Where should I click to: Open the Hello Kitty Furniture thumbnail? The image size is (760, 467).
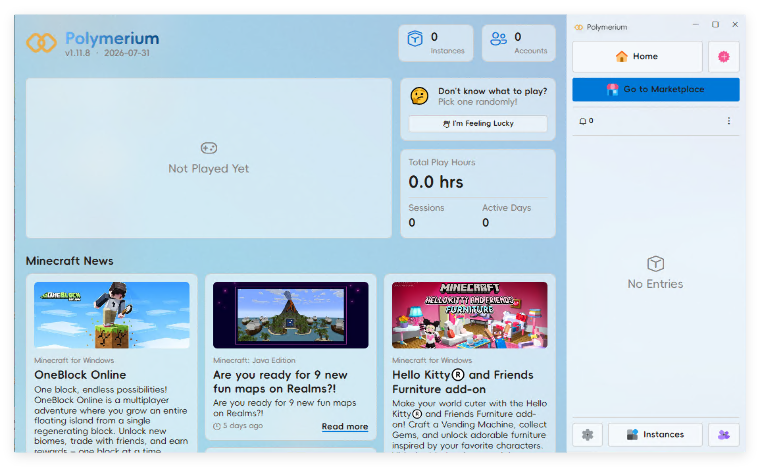[x=469, y=315]
